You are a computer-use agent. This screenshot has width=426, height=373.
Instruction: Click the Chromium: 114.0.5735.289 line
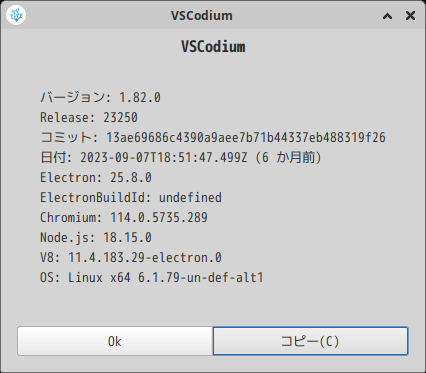click(124, 217)
